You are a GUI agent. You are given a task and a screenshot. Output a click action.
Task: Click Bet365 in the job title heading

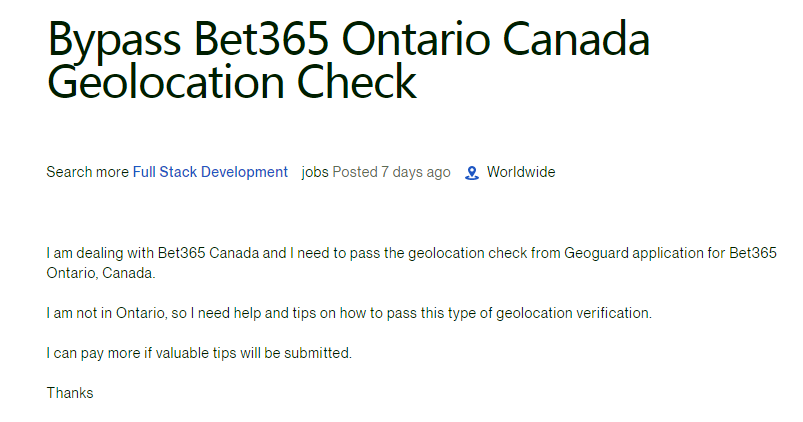click(261, 39)
